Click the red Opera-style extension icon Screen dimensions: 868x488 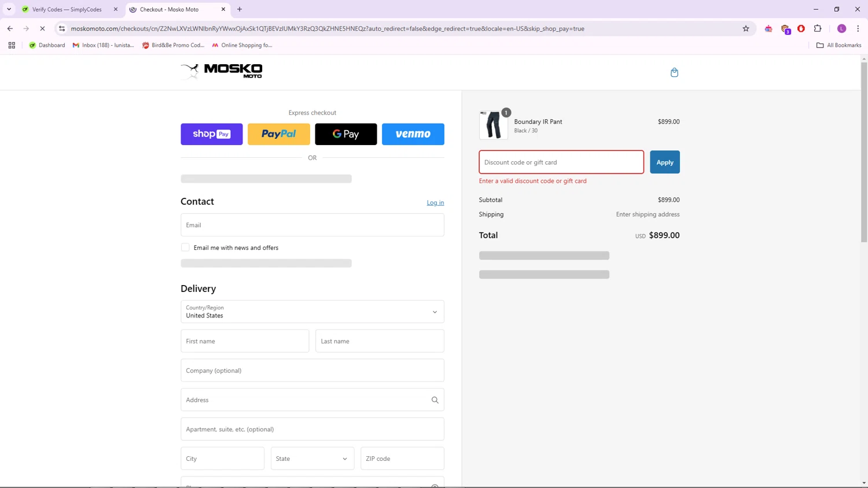[801, 28]
